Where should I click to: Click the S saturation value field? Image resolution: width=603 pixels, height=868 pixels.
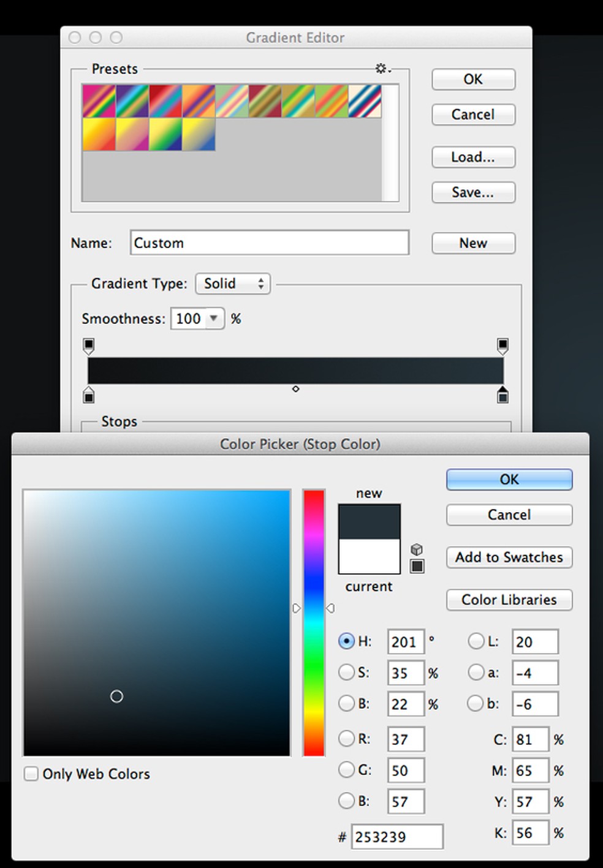pyautogui.click(x=406, y=673)
